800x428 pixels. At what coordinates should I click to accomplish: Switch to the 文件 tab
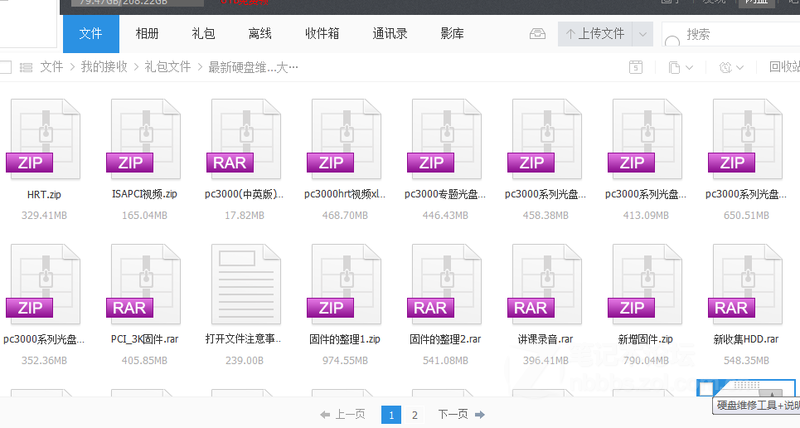coord(91,34)
